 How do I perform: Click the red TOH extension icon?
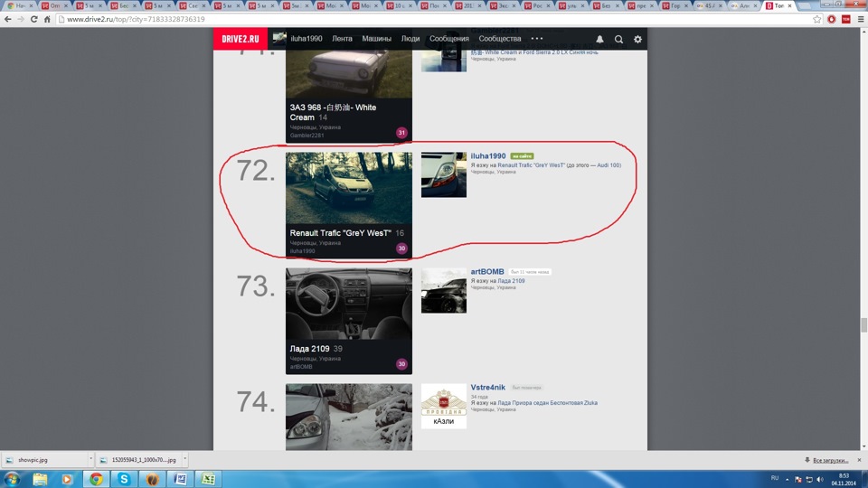[846, 19]
